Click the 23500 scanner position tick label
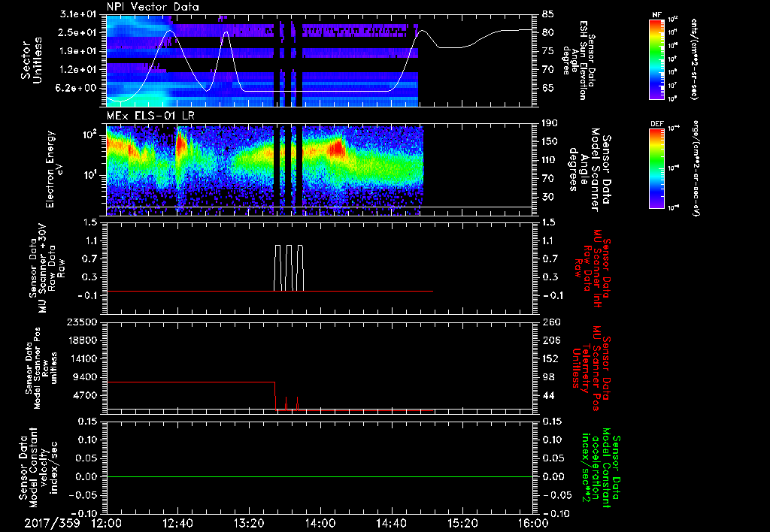This screenshot has height=532, width=770. tap(83, 322)
